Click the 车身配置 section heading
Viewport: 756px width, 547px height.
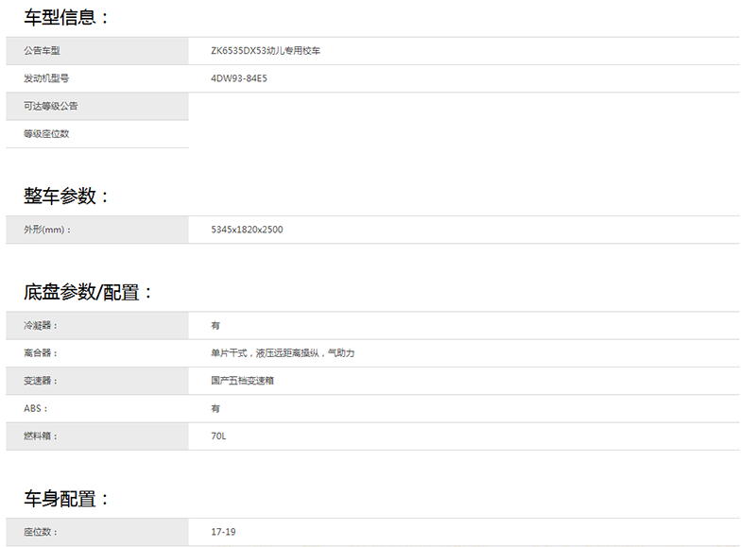click(x=67, y=498)
